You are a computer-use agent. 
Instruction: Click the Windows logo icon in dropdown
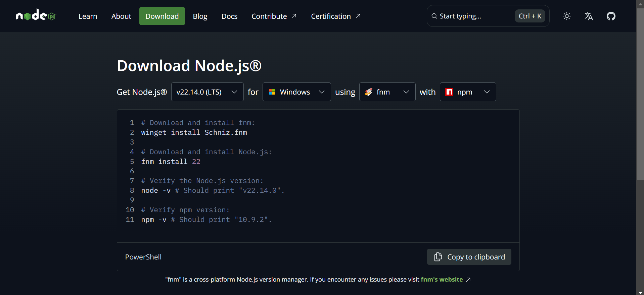(x=272, y=92)
